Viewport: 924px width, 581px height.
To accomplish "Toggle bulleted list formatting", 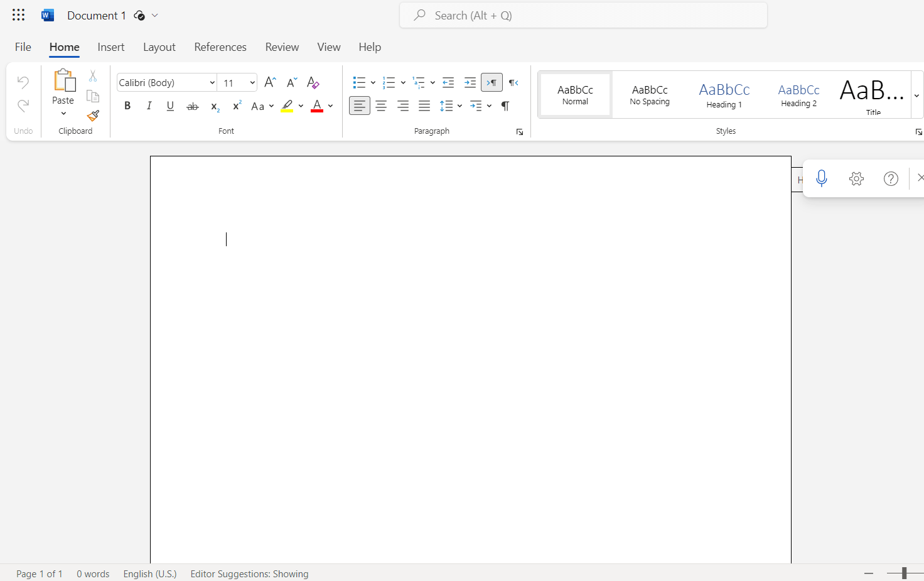I will [359, 82].
